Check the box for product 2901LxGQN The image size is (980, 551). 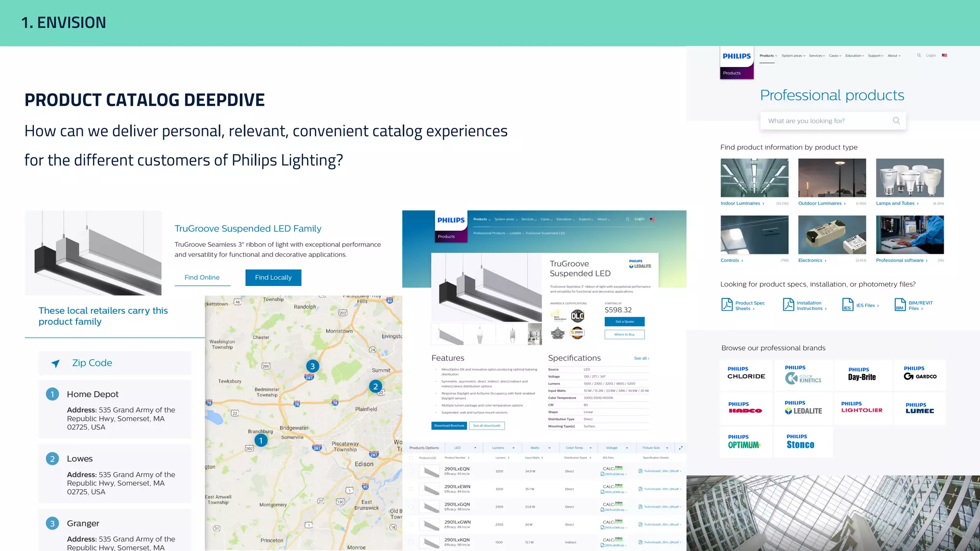[411, 507]
